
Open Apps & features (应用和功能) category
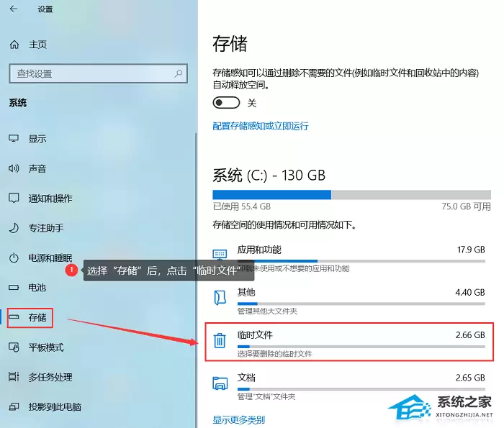[x=349, y=258]
